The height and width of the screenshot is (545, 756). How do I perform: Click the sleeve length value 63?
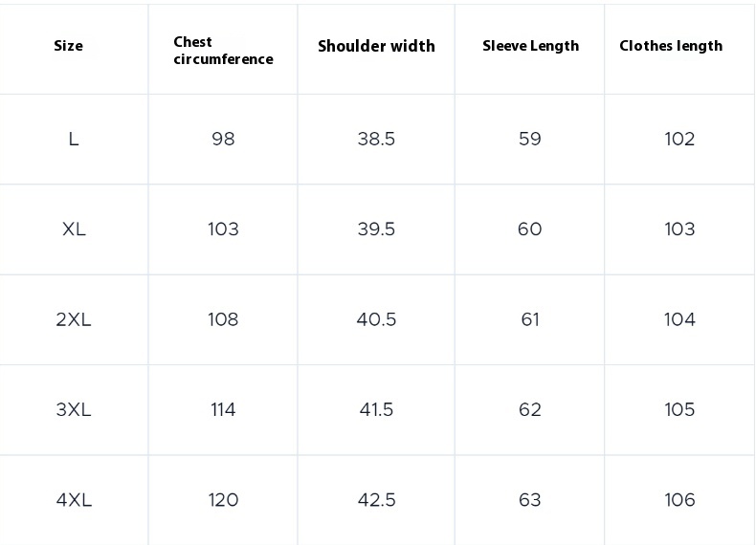pyautogui.click(x=530, y=500)
